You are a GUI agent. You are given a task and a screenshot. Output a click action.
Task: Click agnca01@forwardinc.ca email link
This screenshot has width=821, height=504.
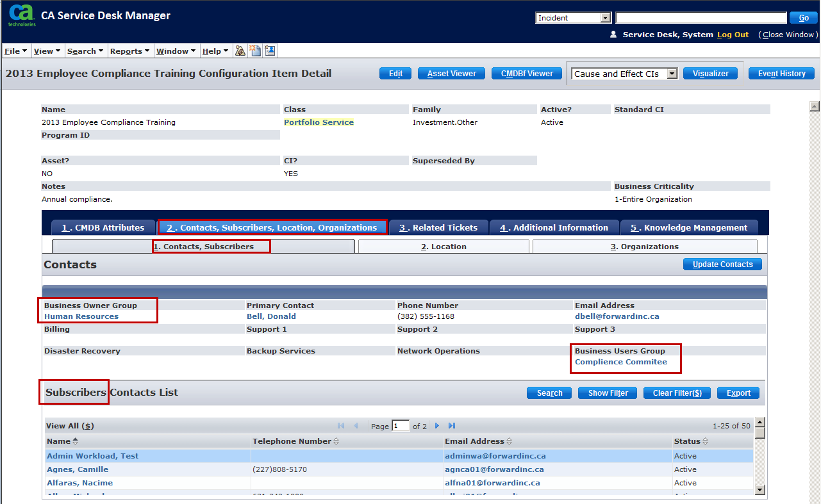[x=494, y=469]
